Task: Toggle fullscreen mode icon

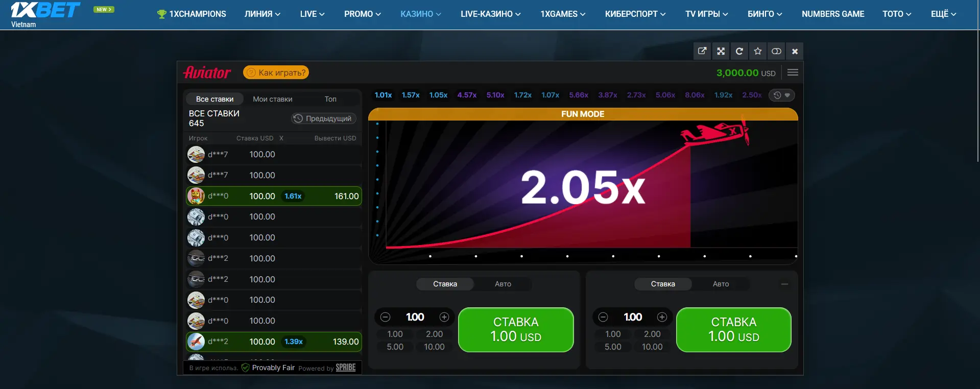Action: (721, 51)
